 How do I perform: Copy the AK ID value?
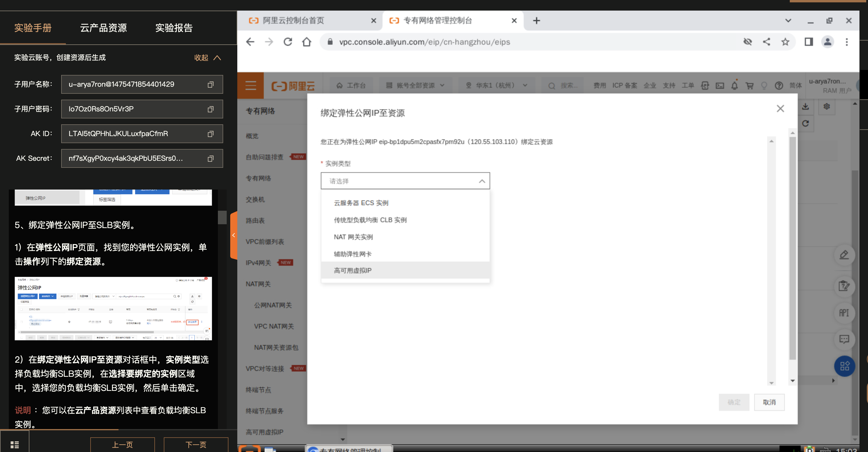point(211,134)
